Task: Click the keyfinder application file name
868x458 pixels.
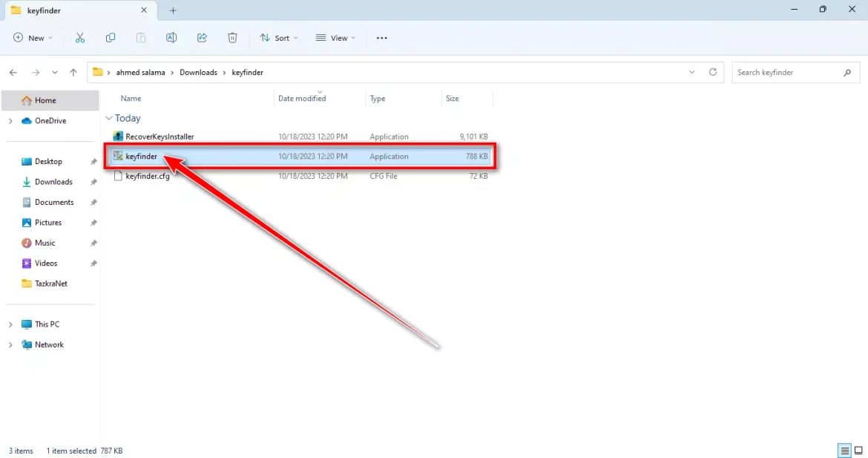Action: pos(141,156)
